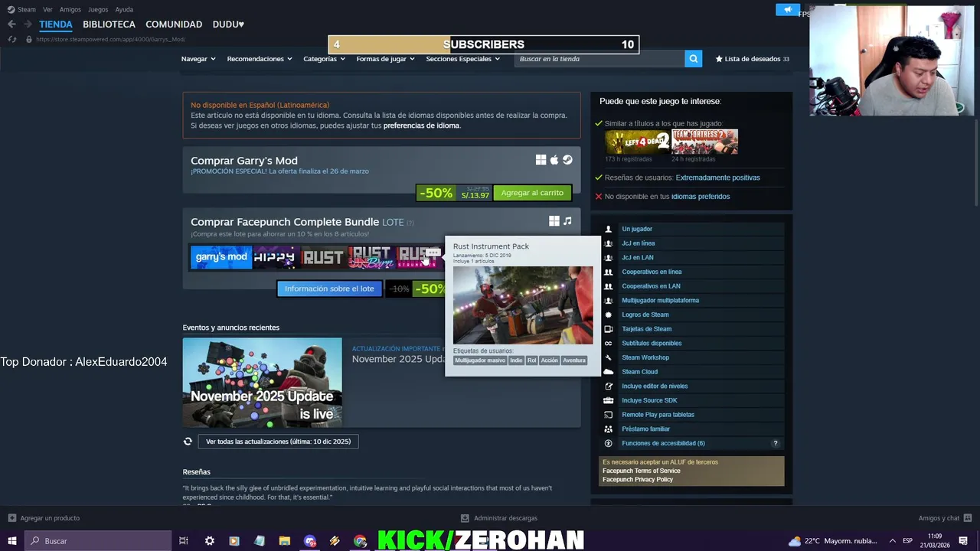Viewport: 980px width, 551px height.
Task: Open November 2025 Update event image
Action: tap(262, 383)
